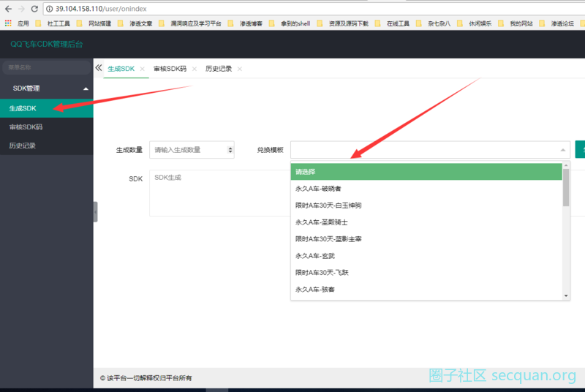Viewport: 585px width, 392px height.
Task: Select 生成SDK in the sidebar
Action: pos(23,108)
